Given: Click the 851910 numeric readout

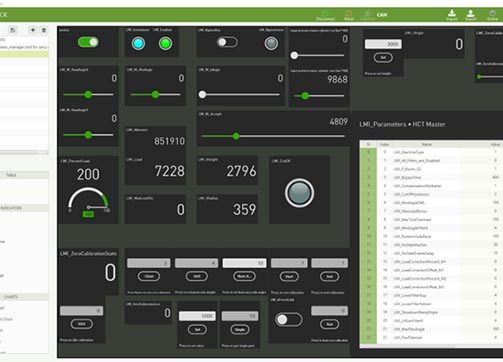Looking at the screenshot, I should tap(169, 141).
